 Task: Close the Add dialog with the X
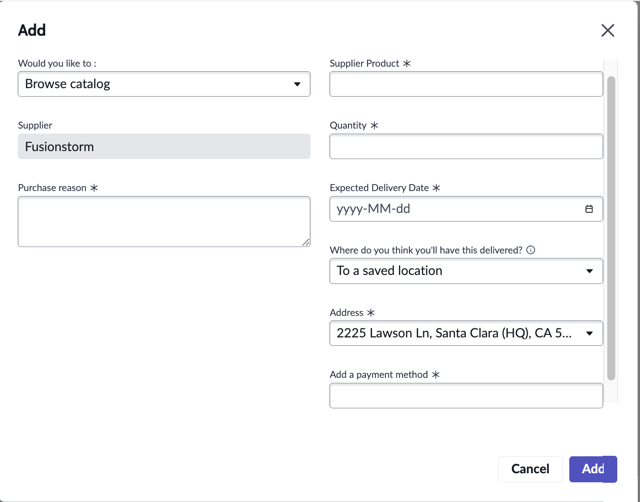(x=607, y=30)
